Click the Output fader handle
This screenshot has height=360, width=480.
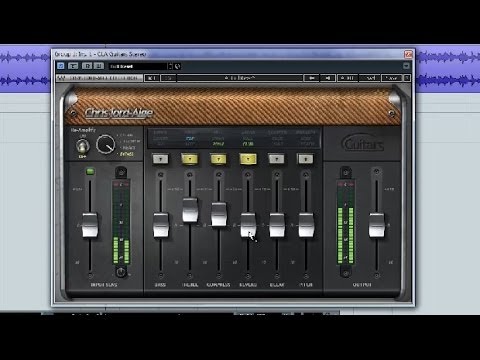[x=377, y=225]
